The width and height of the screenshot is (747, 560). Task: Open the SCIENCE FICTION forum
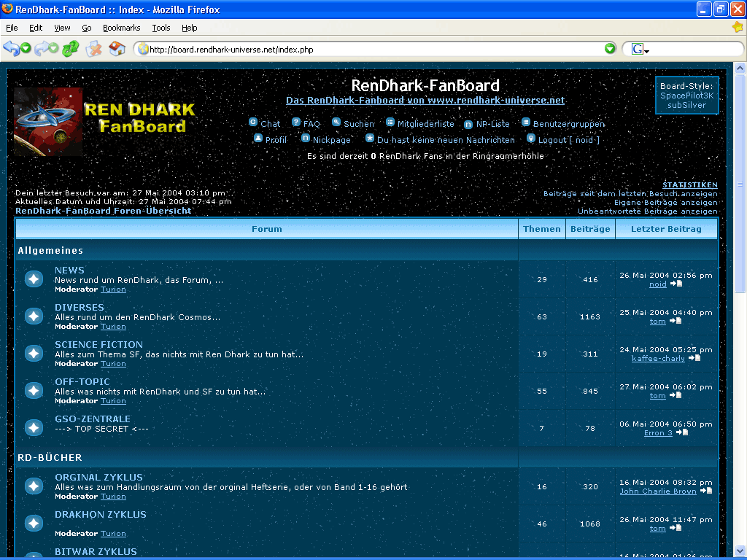click(x=98, y=344)
